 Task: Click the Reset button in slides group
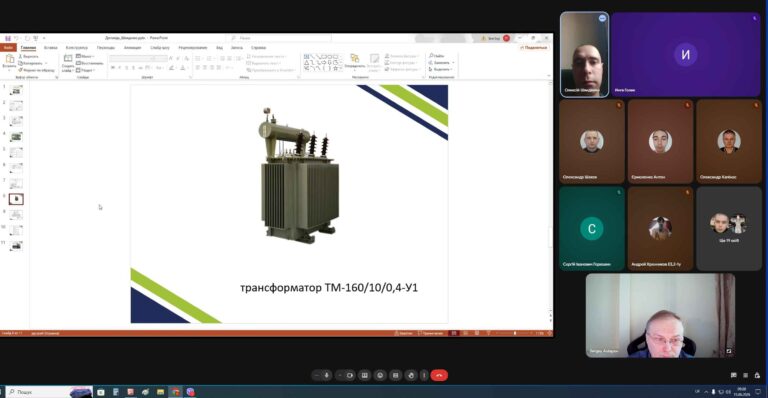pyautogui.click(x=90, y=63)
